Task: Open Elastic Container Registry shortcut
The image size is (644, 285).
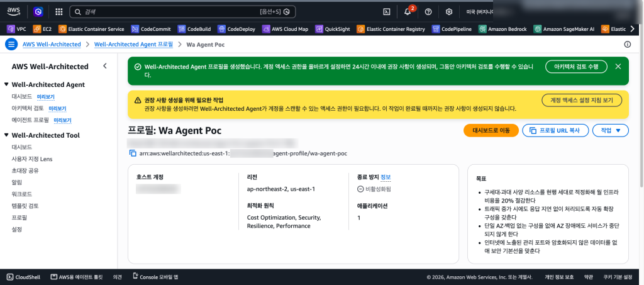Action: [x=391, y=29]
